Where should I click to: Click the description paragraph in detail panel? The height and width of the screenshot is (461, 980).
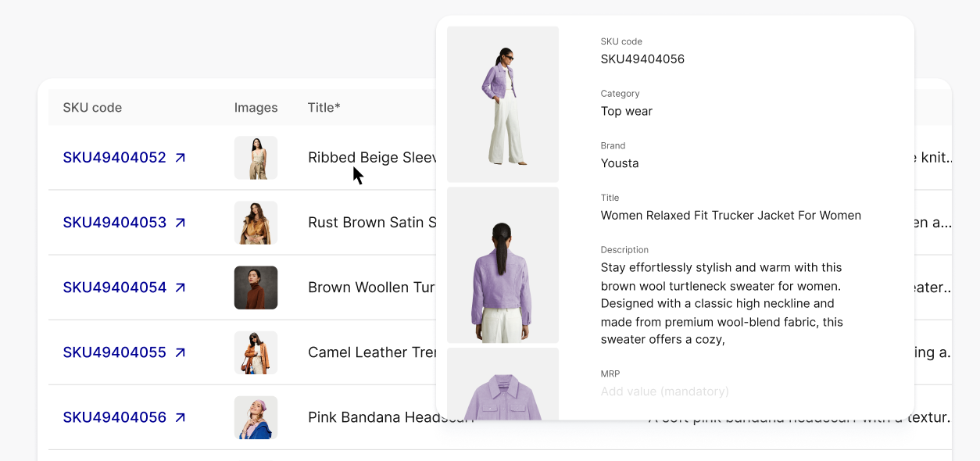coord(722,303)
